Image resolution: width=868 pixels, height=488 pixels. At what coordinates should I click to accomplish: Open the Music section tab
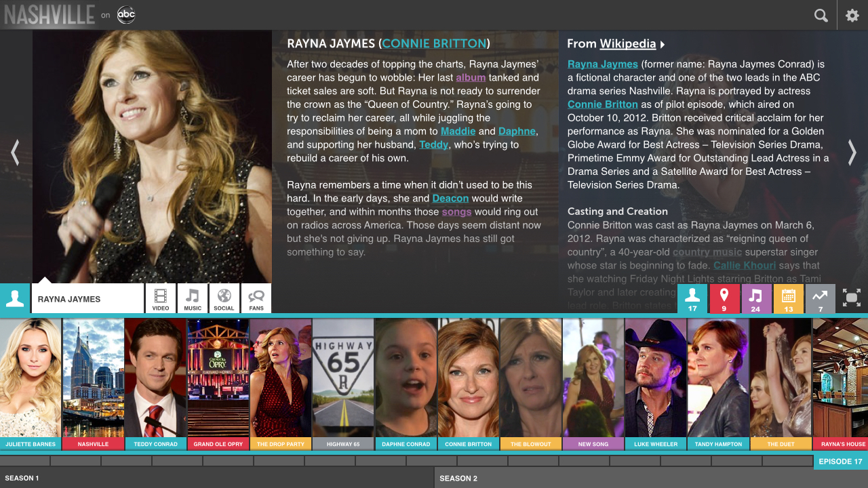[x=193, y=298]
